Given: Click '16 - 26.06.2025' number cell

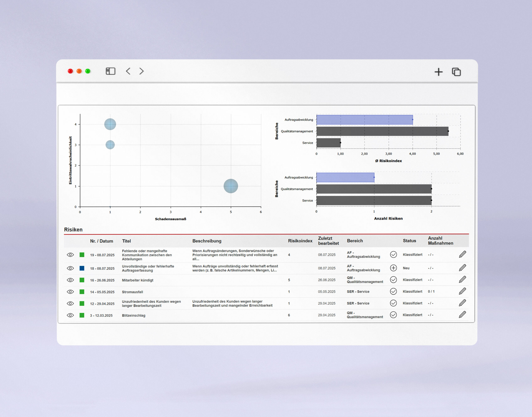Looking at the screenshot, I should (102, 280).
